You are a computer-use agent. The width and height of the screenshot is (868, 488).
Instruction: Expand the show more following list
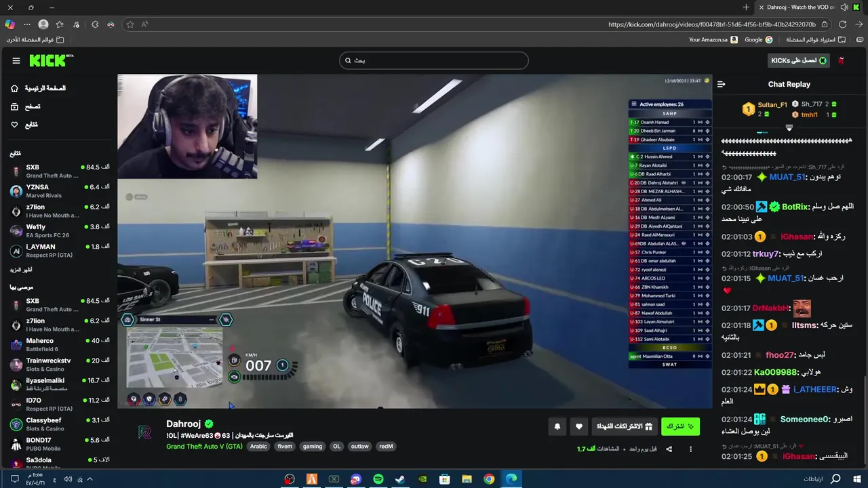click(x=22, y=270)
